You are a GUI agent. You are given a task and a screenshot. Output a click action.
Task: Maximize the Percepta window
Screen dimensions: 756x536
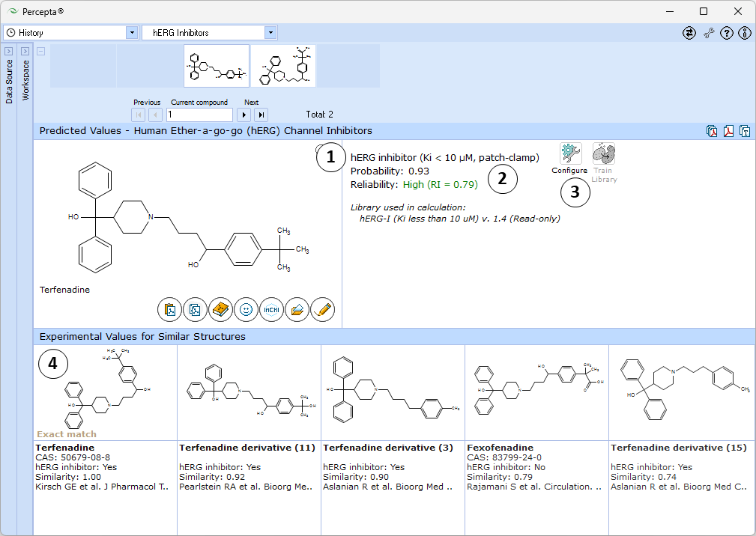coord(704,11)
